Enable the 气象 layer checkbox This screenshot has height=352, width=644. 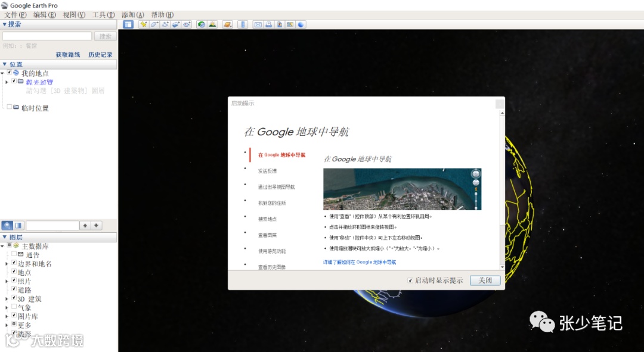pyautogui.click(x=14, y=307)
